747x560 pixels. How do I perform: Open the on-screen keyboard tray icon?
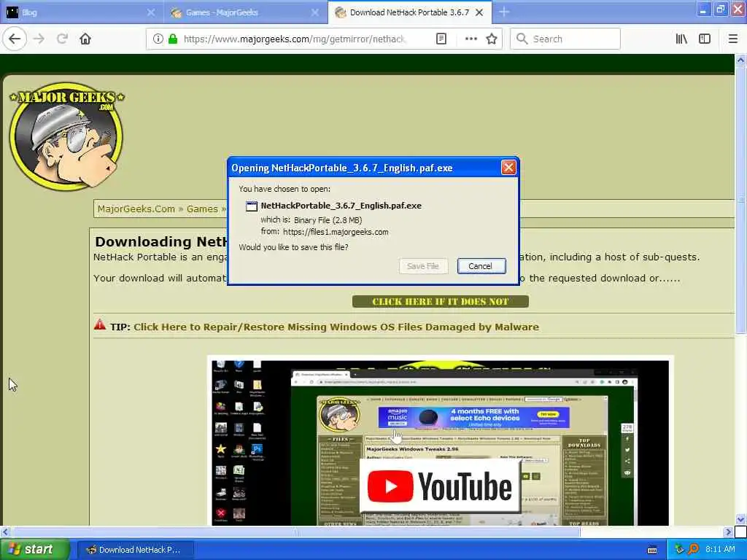[652, 550]
